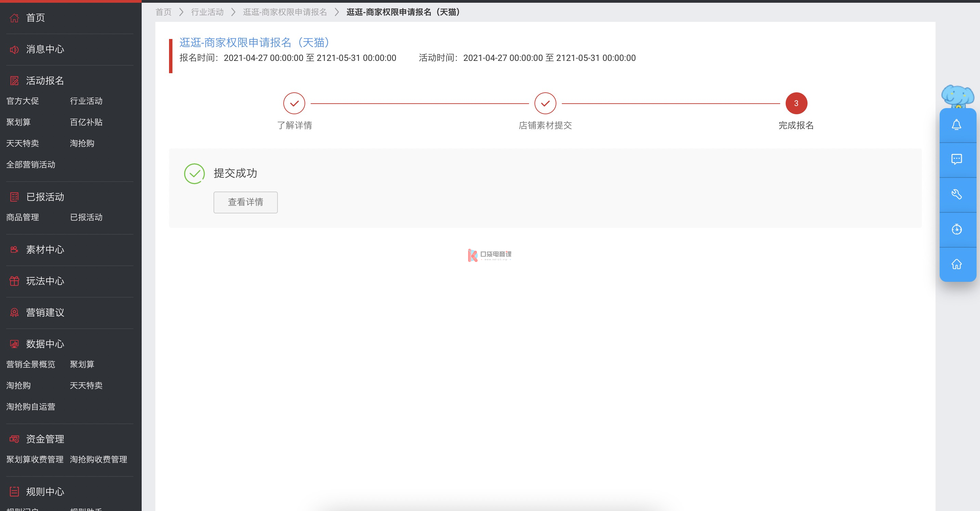Go to 行业活动 in sidebar submenu
Image resolution: width=980 pixels, height=511 pixels.
coord(86,101)
